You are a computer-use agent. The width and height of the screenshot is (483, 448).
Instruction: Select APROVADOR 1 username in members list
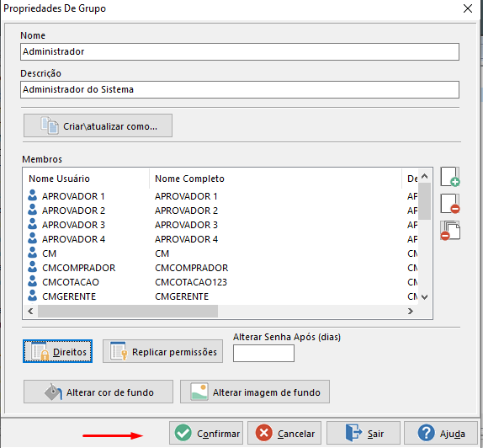(x=73, y=196)
